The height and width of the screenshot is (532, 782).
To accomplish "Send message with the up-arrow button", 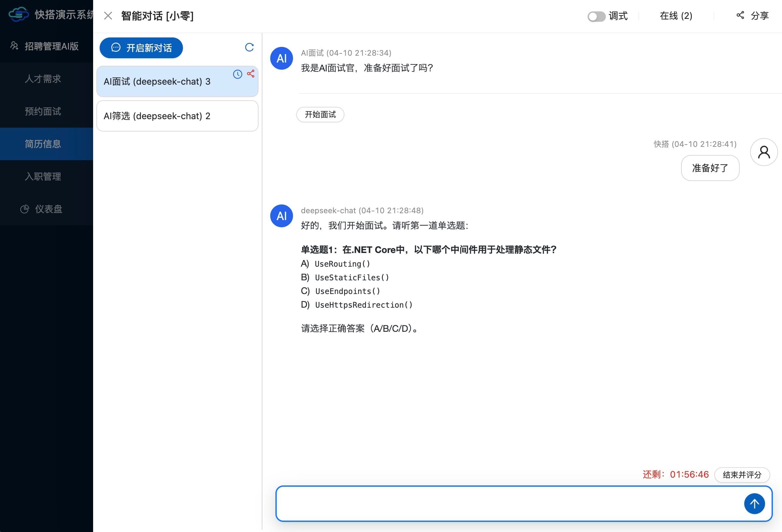I will point(754,504).
